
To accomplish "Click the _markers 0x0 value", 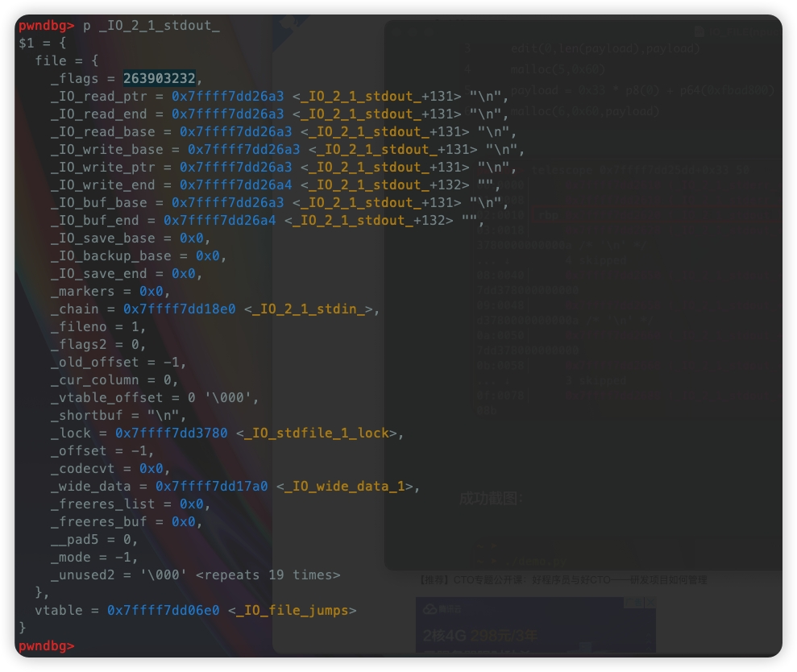I will (x=152, y=291).
